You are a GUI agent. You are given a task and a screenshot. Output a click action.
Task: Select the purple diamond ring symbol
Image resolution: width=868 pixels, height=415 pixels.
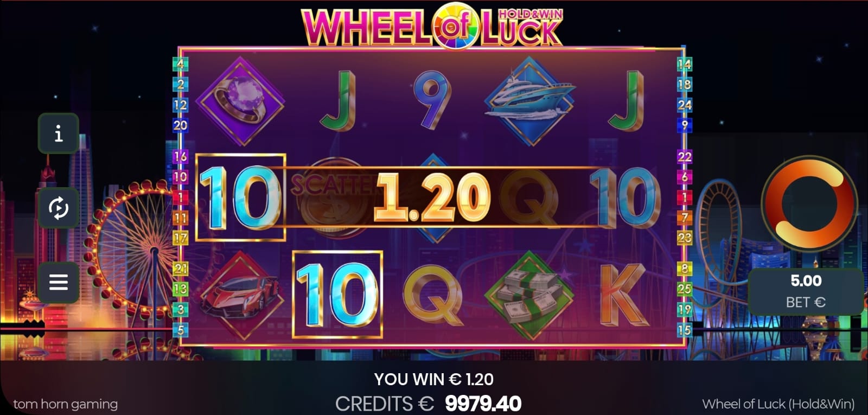point(240,101)
